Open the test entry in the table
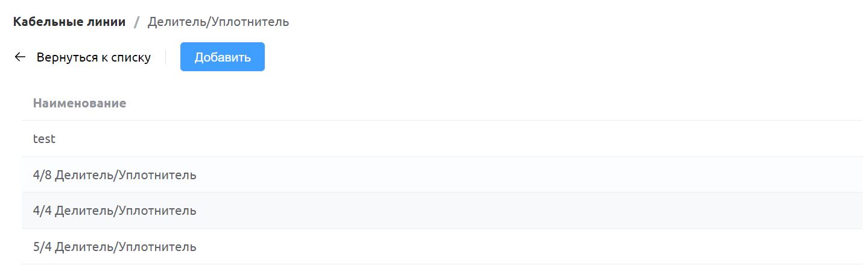The image size is (868, 277). [x=442, y=139]
